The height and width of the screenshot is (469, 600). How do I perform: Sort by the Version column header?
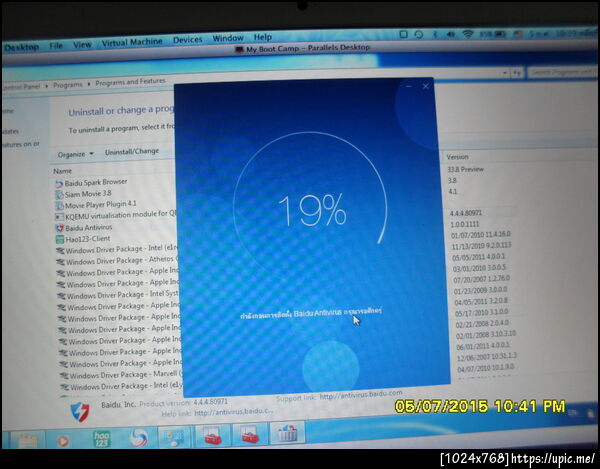point(457,157)
